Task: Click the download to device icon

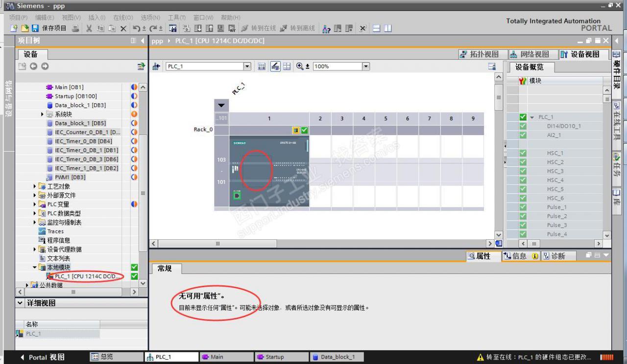Action: (198, 28)
